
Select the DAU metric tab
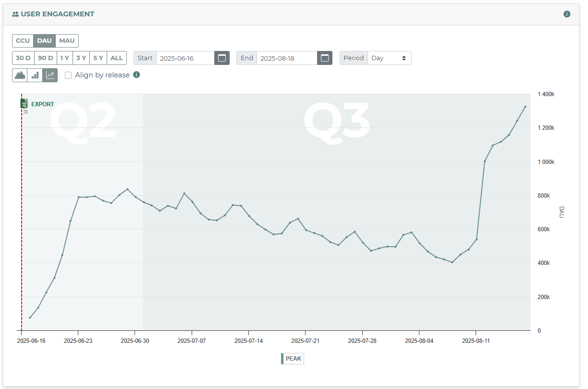click(44, 41)
